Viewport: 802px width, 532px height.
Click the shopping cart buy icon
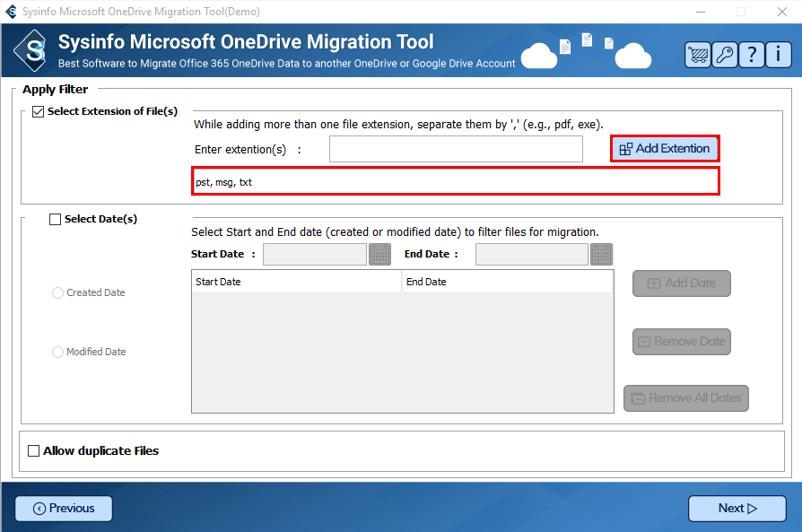697,55
